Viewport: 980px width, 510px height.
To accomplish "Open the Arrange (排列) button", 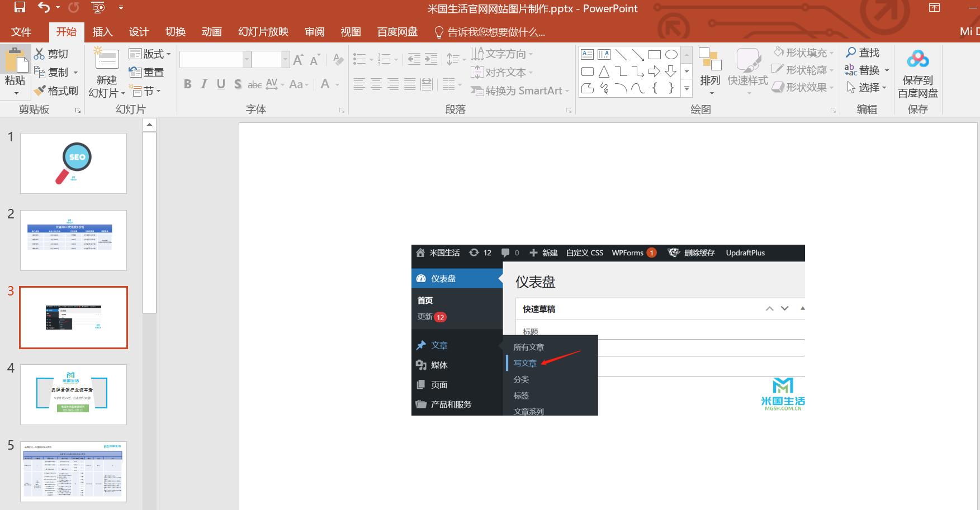I will tap(710, 71).
